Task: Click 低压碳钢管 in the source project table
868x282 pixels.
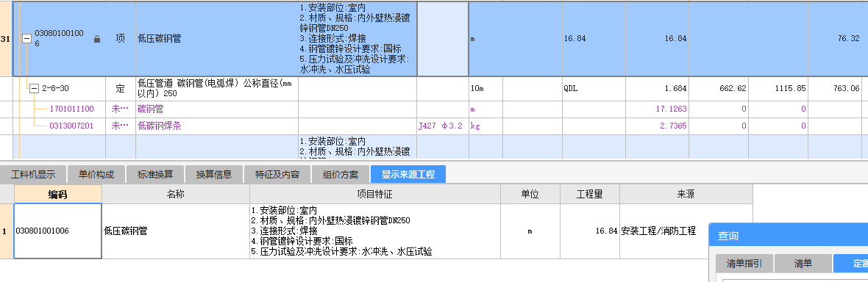Action: pos(126,231)
